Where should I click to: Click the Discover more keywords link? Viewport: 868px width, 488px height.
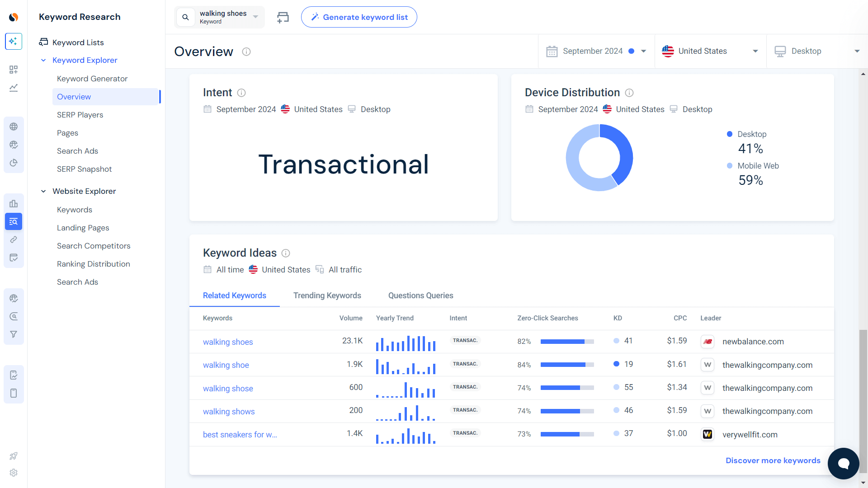pyautogui.click(x=773, y=460)
